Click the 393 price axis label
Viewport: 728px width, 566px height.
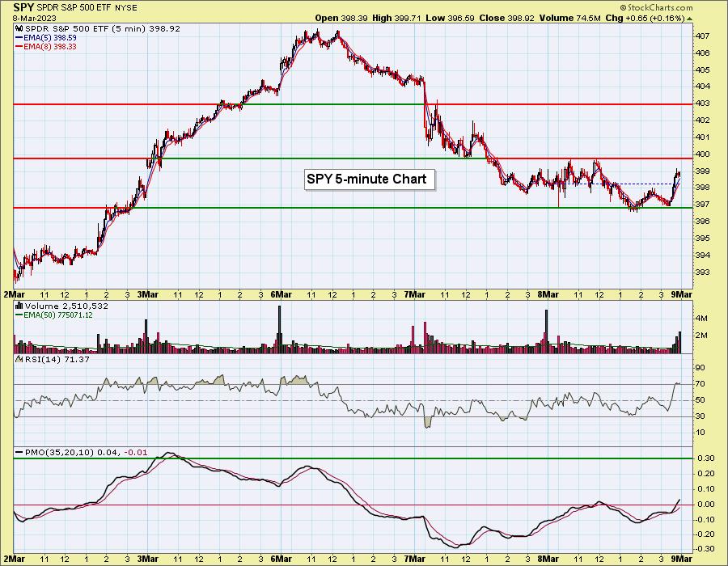(x=704, y=272)
